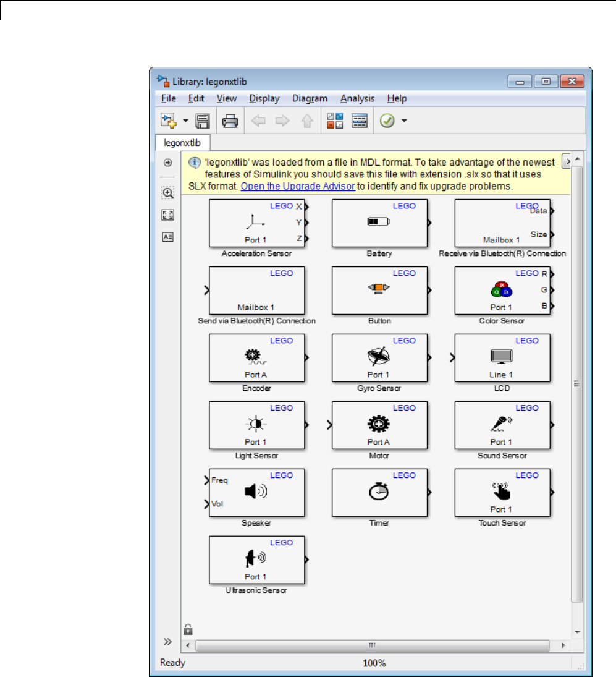Maximize the Library legonxtlib window

[x=546, y=81]
